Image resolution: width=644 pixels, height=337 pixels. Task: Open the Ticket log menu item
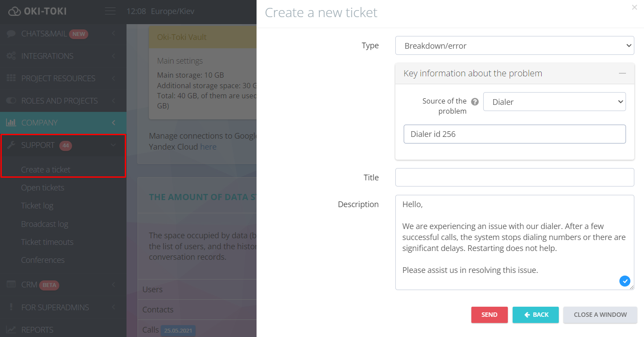coord(37,206)
